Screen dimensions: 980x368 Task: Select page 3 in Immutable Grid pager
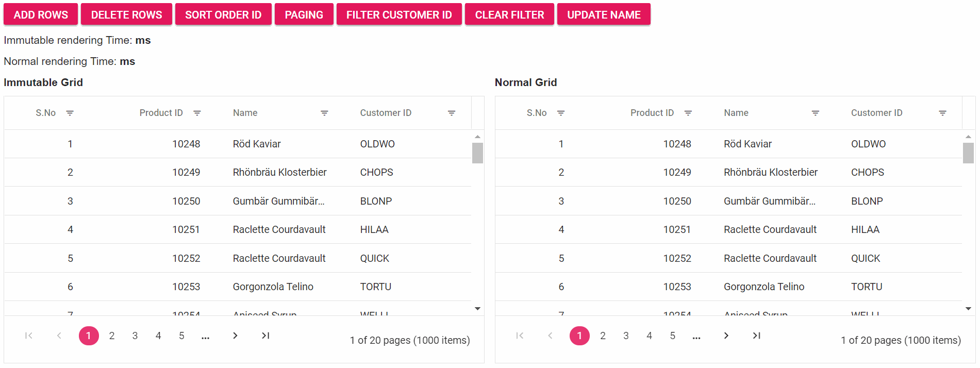[135, 336]
